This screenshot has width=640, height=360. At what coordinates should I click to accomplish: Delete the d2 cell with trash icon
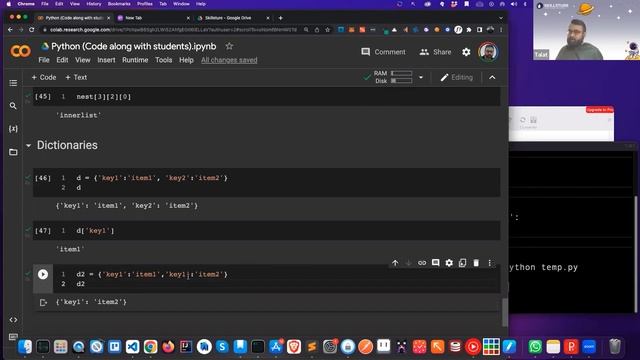pyautogui.click(x=476, y=263)
